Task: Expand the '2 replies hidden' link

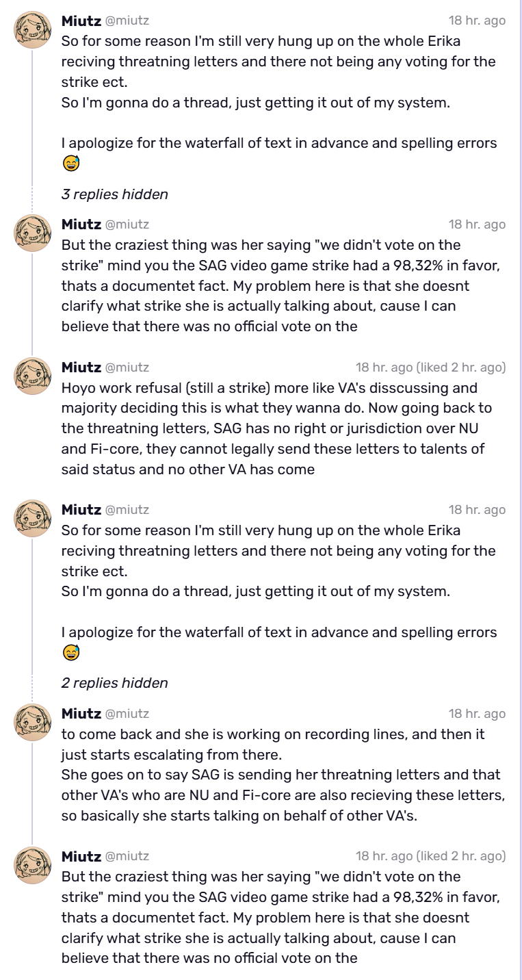Action: (x=115, y=683)
